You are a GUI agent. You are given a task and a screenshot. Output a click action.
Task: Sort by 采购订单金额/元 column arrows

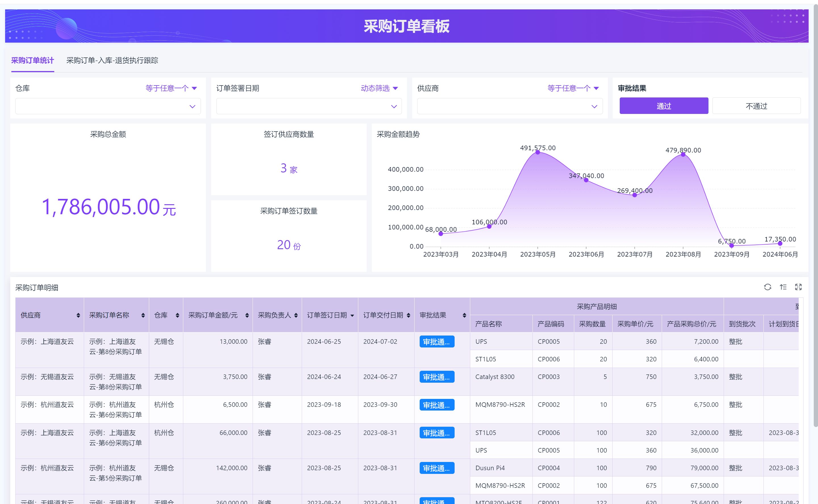[x=247, y=315]
